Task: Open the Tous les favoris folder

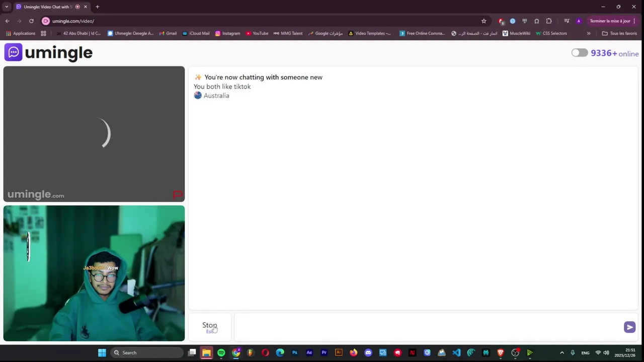Action: pyautogui.click(x=619, y=33)
